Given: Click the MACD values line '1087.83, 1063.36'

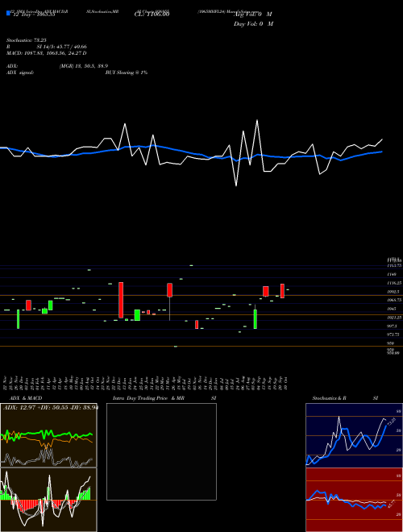Looking at the screenshot, I should (47, 53).
